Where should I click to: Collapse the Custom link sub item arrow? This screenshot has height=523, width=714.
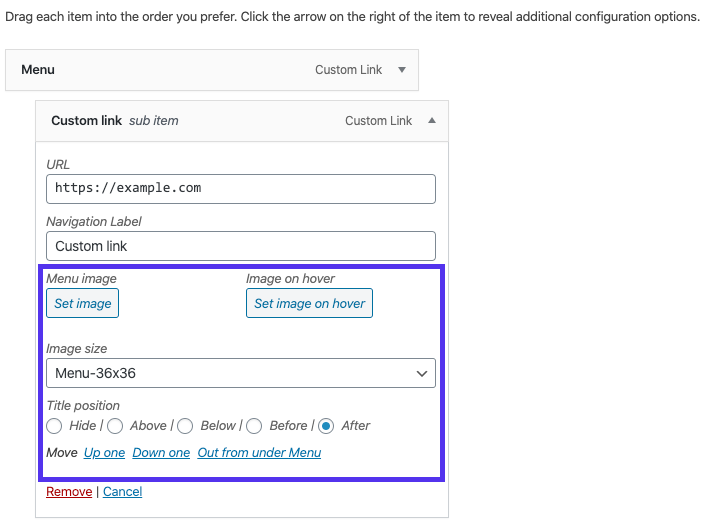coord(432,120)
